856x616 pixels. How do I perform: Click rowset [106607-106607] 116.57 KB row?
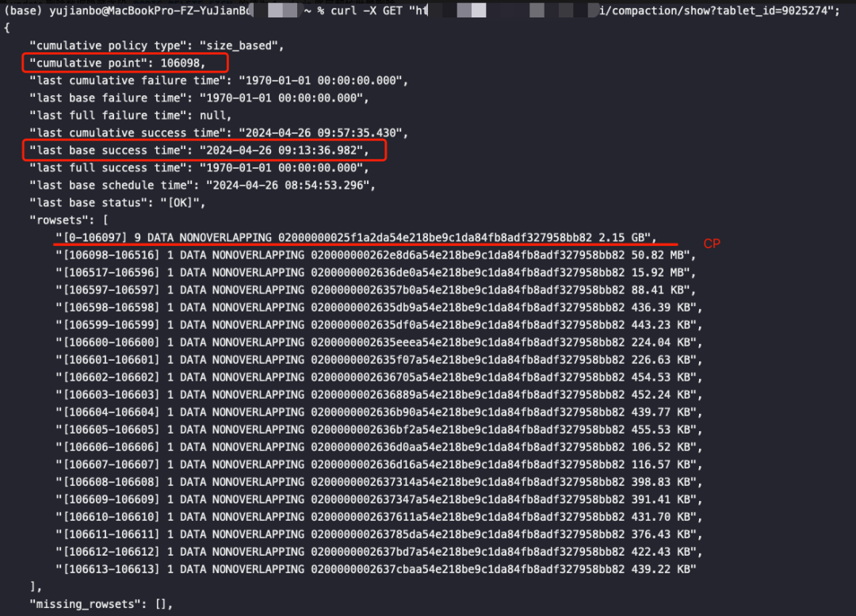tap(379, 465)
